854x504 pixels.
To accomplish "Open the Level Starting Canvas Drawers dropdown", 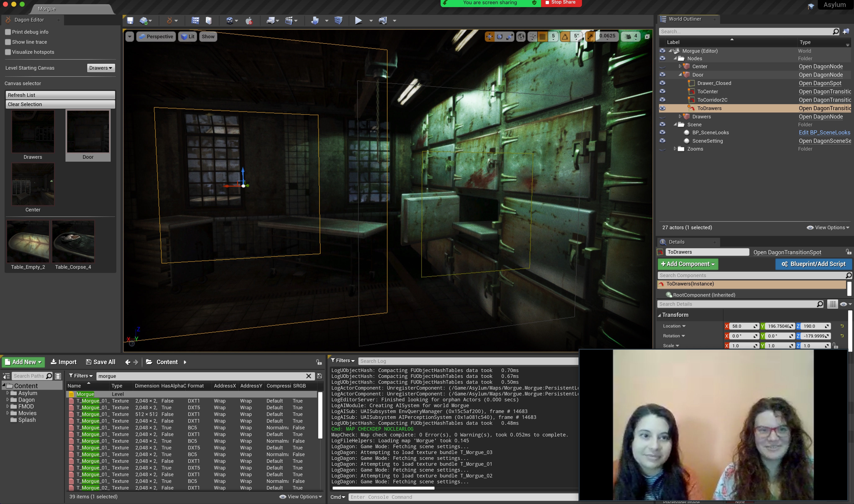I will click(x=101, y=68).
